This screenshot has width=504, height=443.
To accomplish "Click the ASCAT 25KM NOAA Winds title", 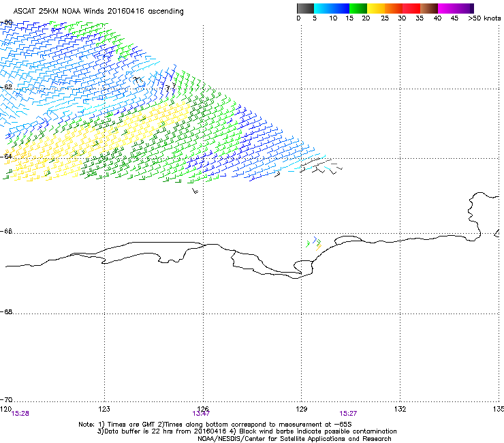I will pyautogui.click(x=98, y=12).
